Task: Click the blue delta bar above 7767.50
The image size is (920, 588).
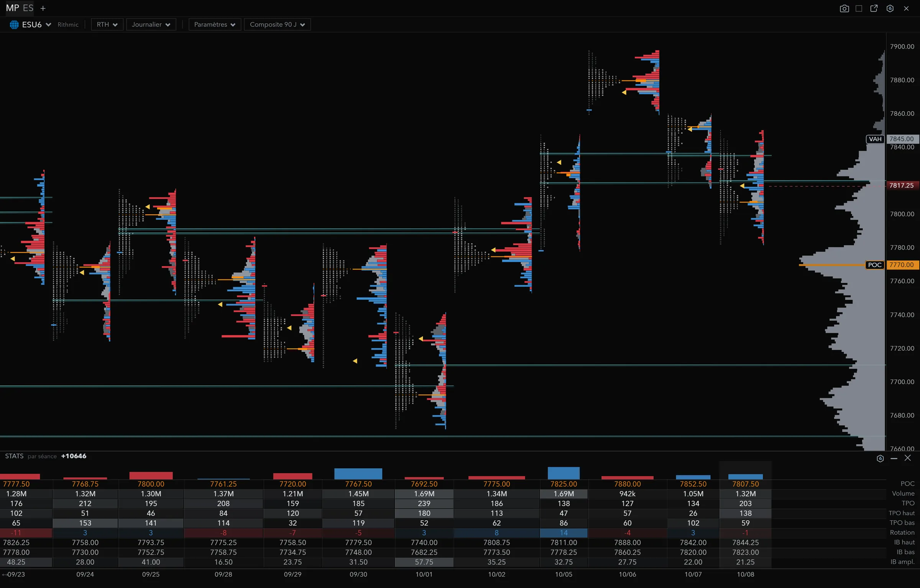Action: (x=358, y=473)
